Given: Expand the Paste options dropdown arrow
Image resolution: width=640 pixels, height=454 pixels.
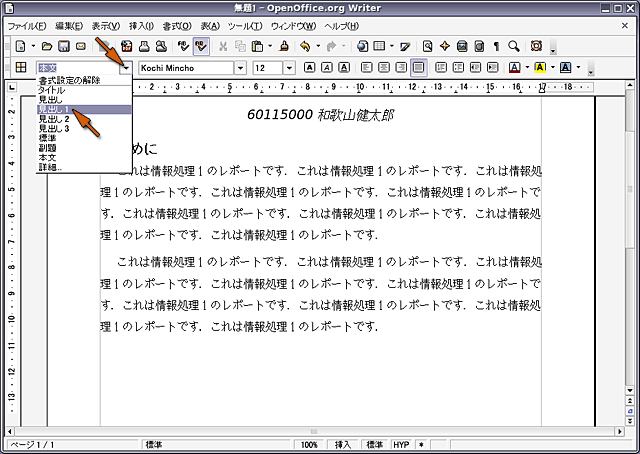Looking at the screenshot, I should [x=270, y=46].
